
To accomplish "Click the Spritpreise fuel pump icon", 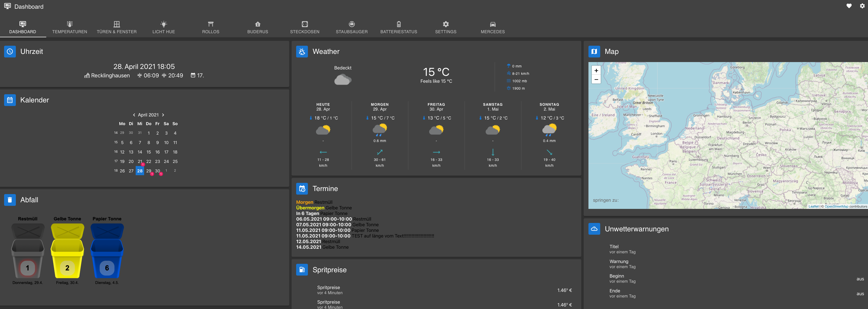I will 302,270.
